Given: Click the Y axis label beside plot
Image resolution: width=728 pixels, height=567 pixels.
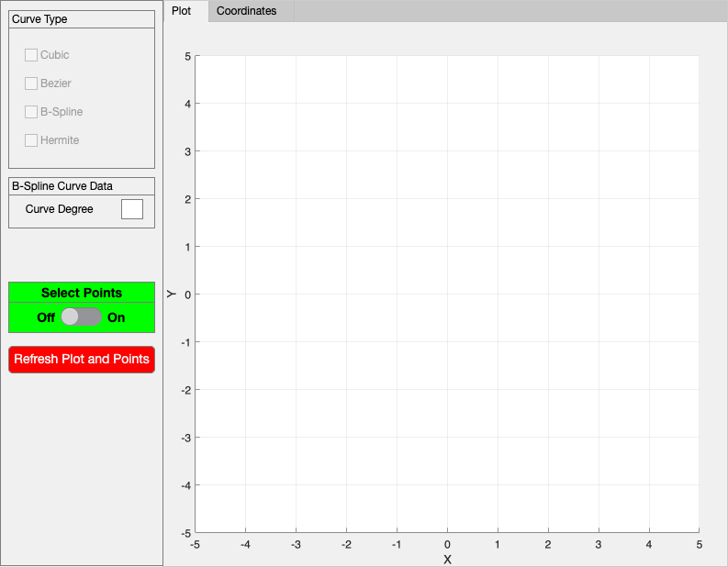Looking at the screenshot, I should [x=172, y=294].
